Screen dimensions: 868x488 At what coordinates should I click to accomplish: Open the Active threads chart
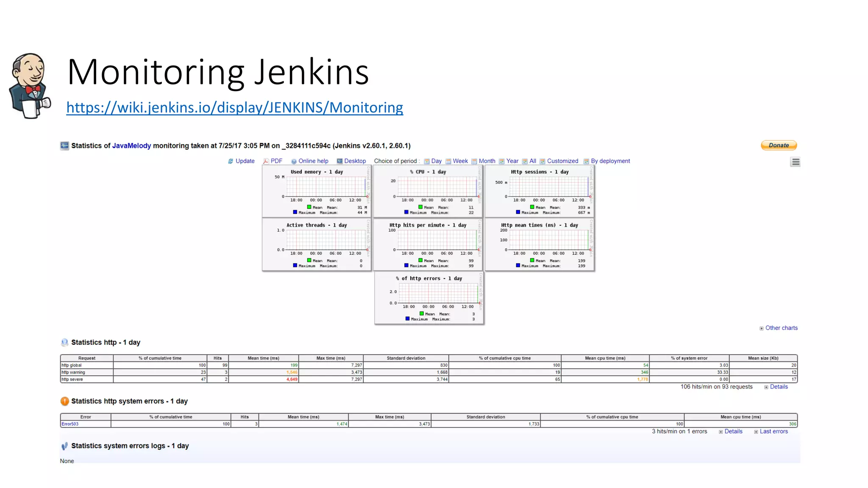pyautogui.click(x=317, y=245)
